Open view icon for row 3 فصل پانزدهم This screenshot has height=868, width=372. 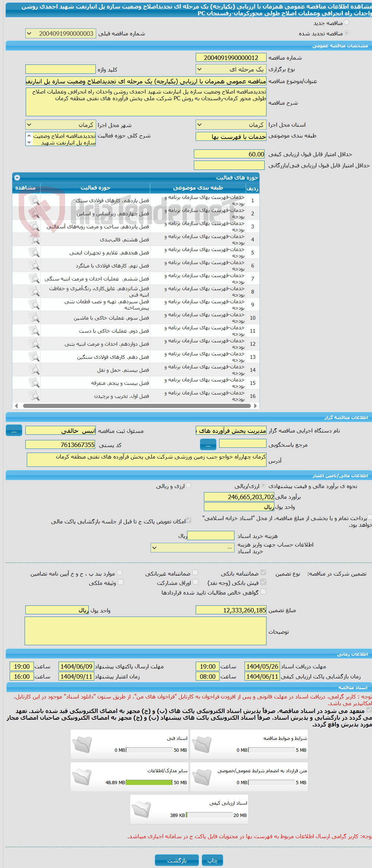pyautogui.click(x=34, y=226)
